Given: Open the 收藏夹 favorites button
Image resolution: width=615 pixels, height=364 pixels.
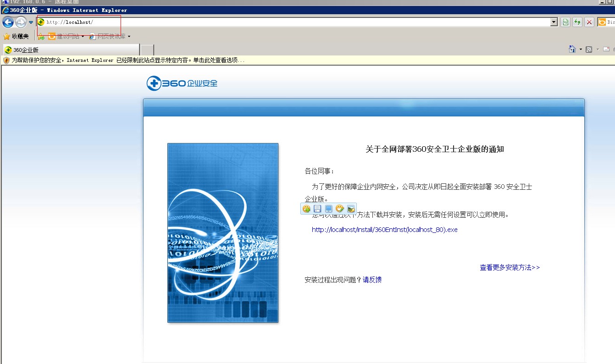Looking at the screenshot, I should [16, 36].
